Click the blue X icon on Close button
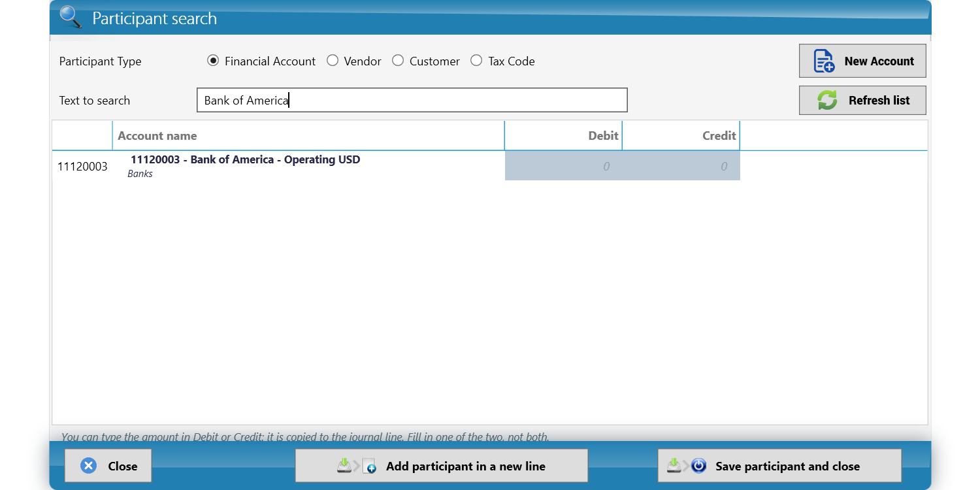 89,466
